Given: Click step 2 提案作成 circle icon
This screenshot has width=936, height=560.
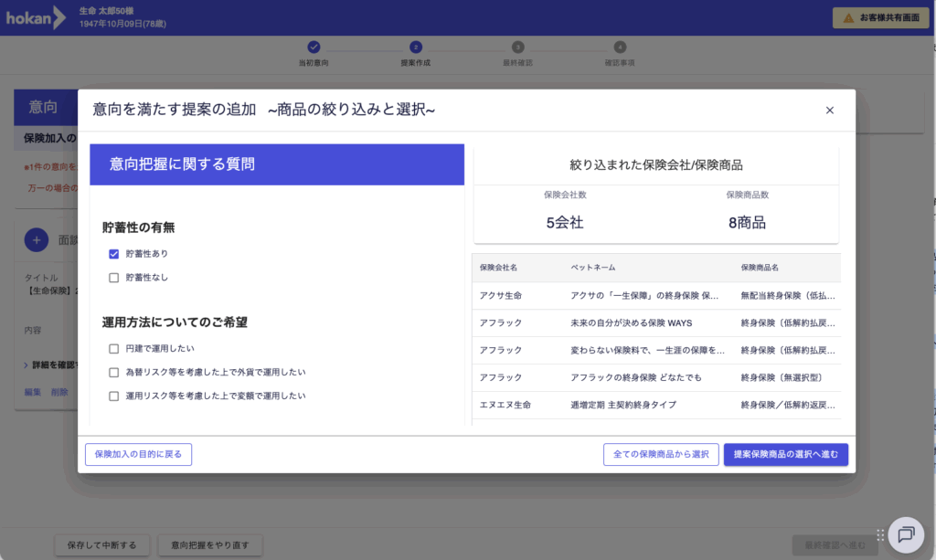Looking at the screenshot, I should (416, 47).
